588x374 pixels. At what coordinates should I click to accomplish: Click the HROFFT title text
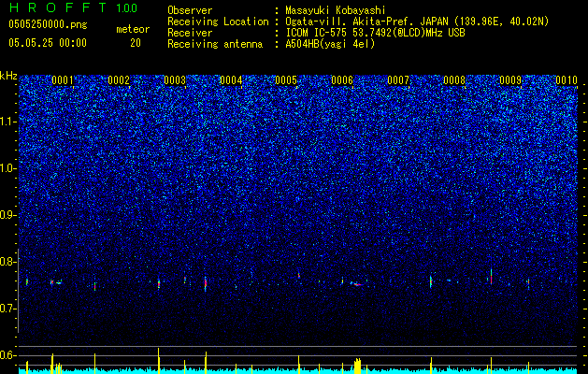point(59,7)
